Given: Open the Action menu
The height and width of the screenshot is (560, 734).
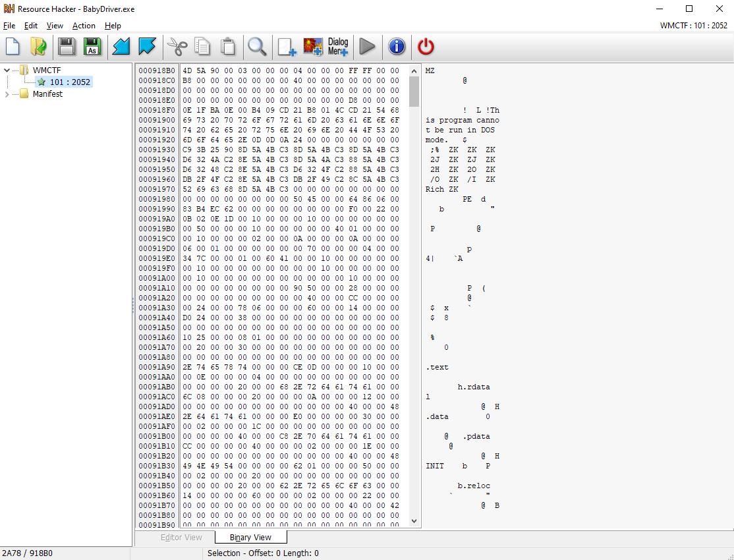Looking at the screenshot, I should click(84, 26).
